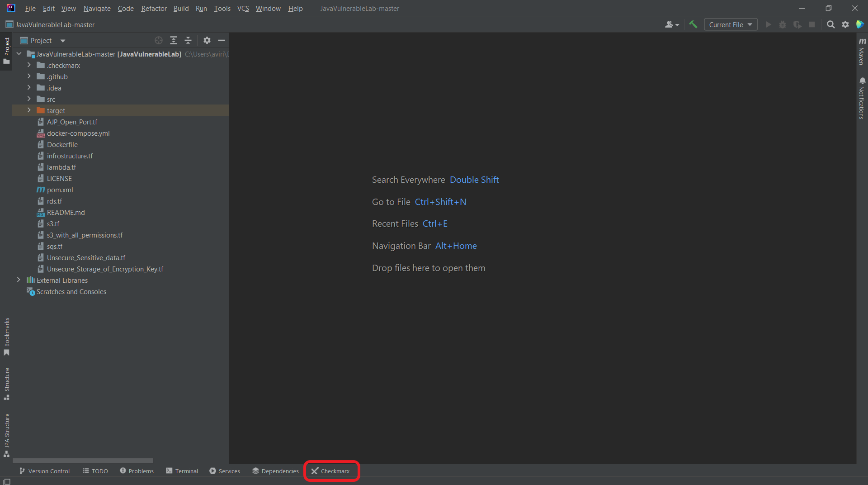Open Search Everywhere magnifier icon
This screenshot has height=485, width=868.
pos(830,24)
